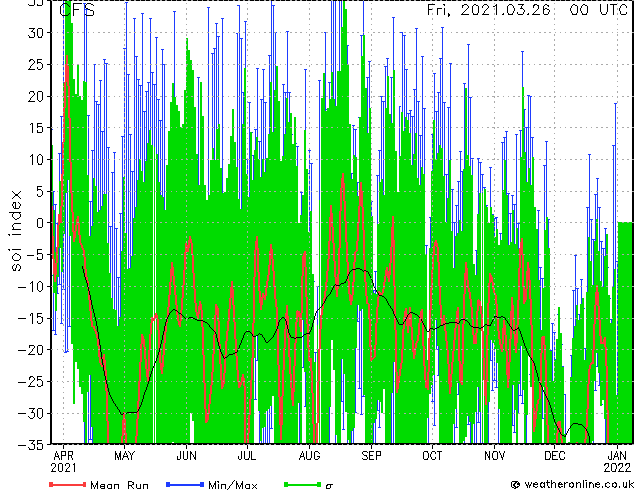This screenshot has height=490, width=634.
Task: Click the y-axis value -5
Action: pos(36,255)
